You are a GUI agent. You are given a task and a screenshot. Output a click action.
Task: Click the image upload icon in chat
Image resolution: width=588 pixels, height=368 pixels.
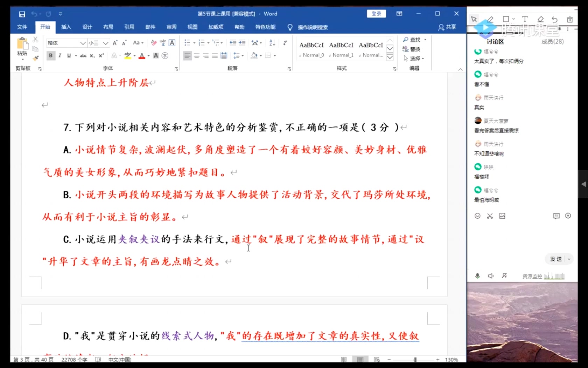502,216
